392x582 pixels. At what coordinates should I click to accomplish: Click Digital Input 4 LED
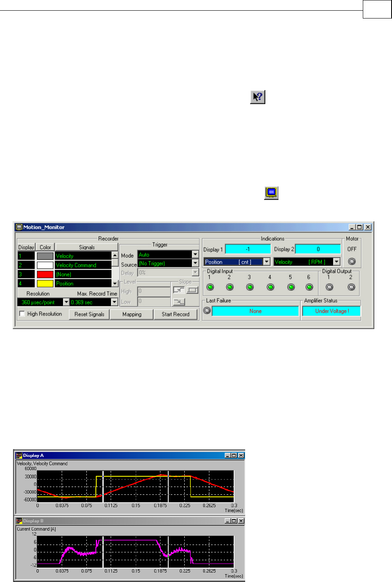(x=270, y=287)
